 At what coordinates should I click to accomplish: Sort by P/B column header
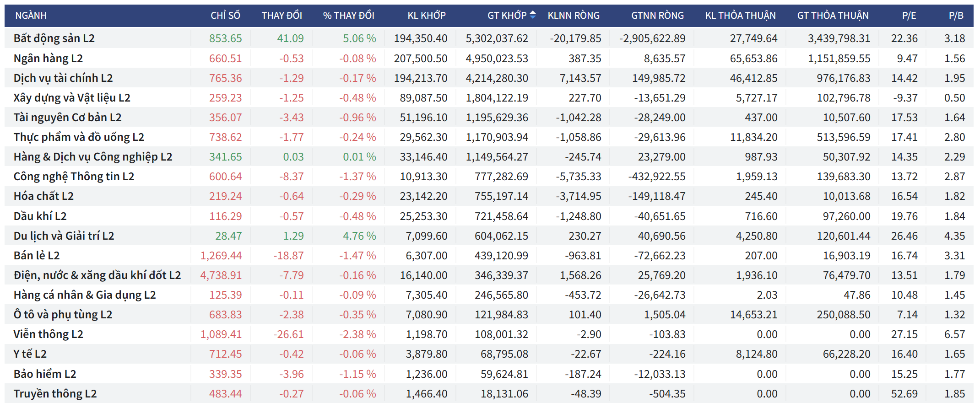956,16
